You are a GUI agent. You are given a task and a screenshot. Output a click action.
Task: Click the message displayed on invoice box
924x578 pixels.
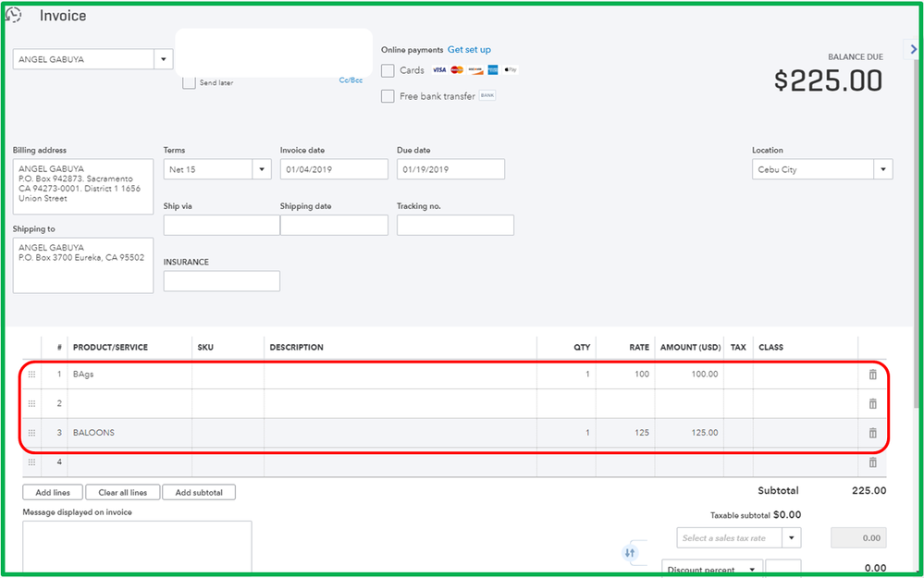(137, 547)
